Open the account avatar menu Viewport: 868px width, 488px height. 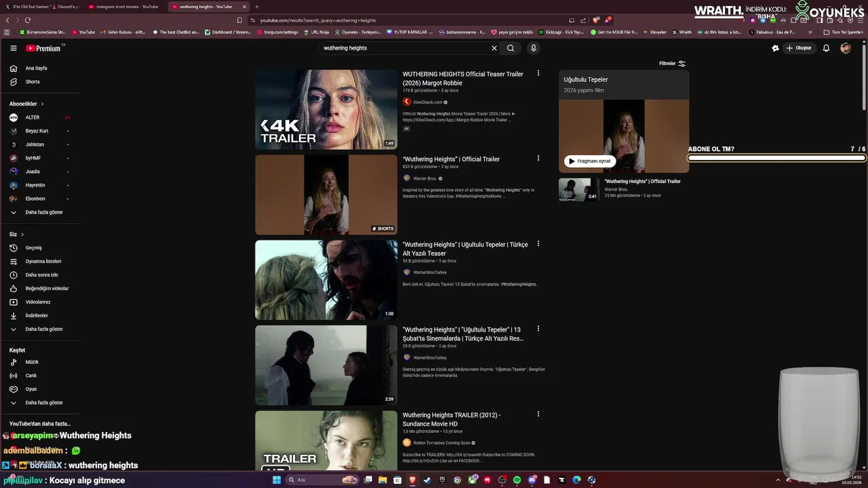[846, 48]
